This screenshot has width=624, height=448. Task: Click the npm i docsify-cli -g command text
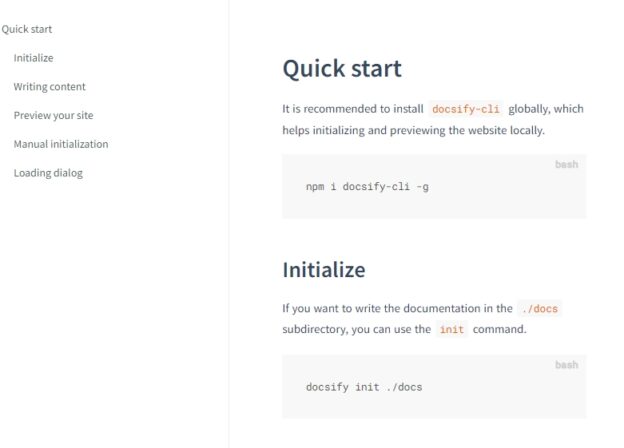tap(367, 187)
